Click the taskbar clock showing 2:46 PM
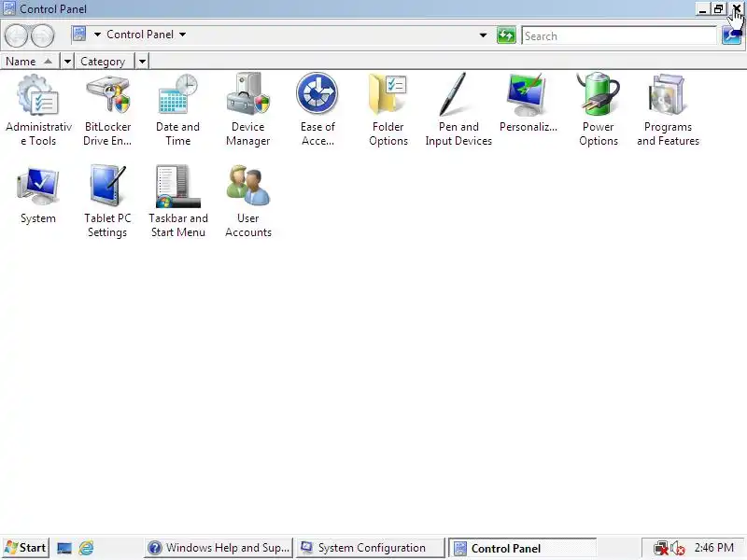 tap(713, 548)
